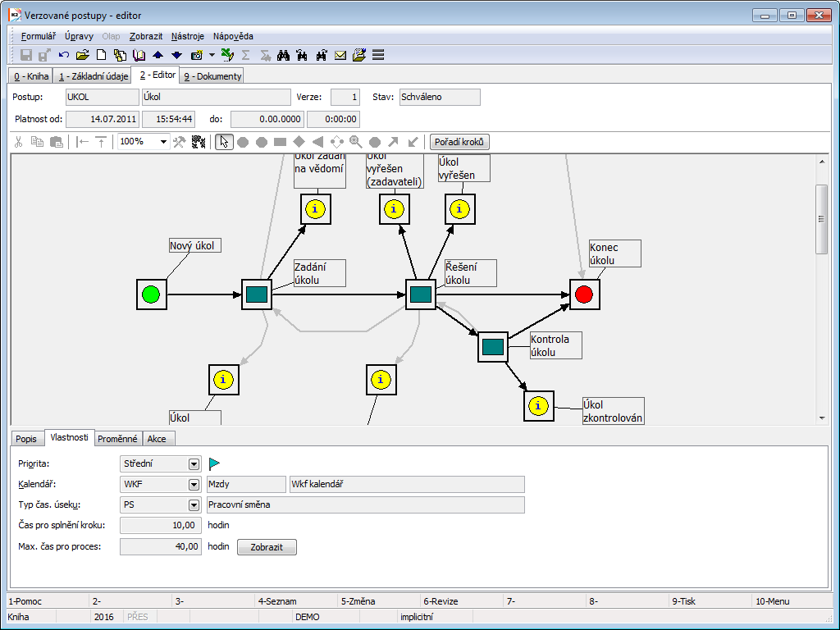Image resolution: width=840 pixels, height=630 pixels.
Task: Open the Nástroje menu
Action: 188,36
